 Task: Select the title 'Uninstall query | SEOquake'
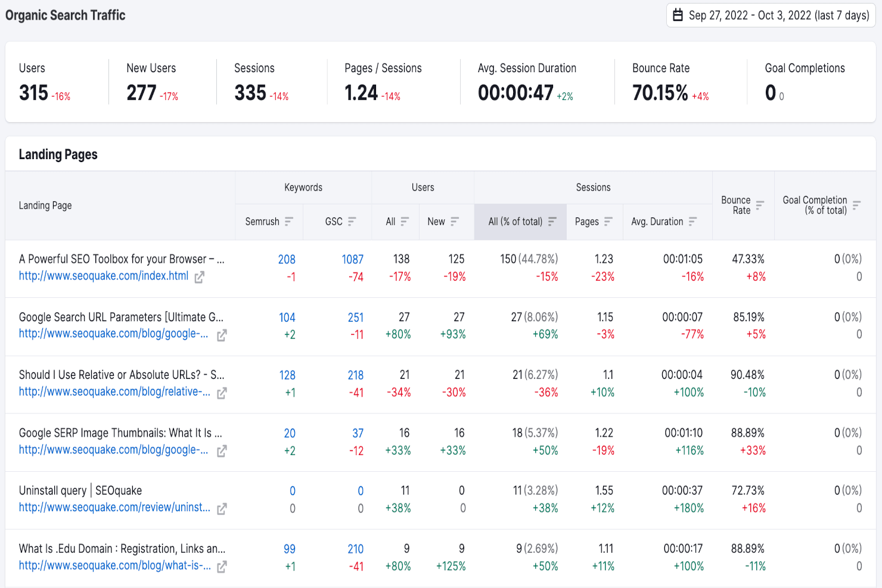point(80,491)
